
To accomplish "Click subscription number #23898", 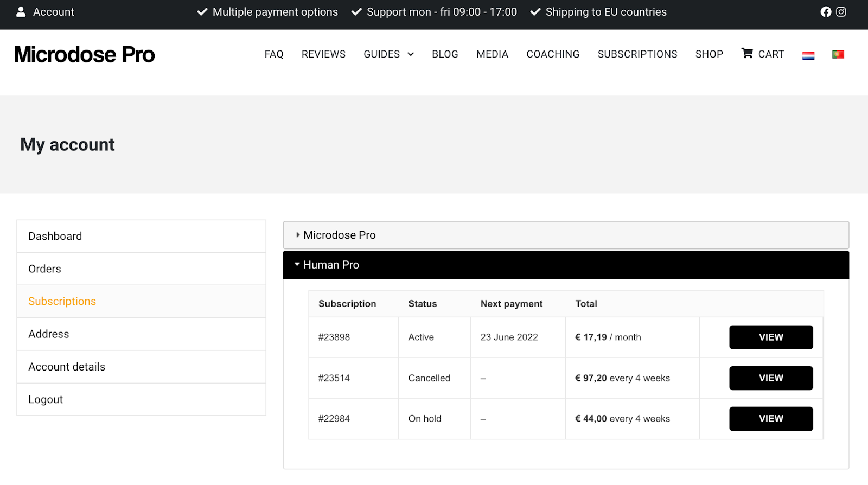I will coord(334,337).
